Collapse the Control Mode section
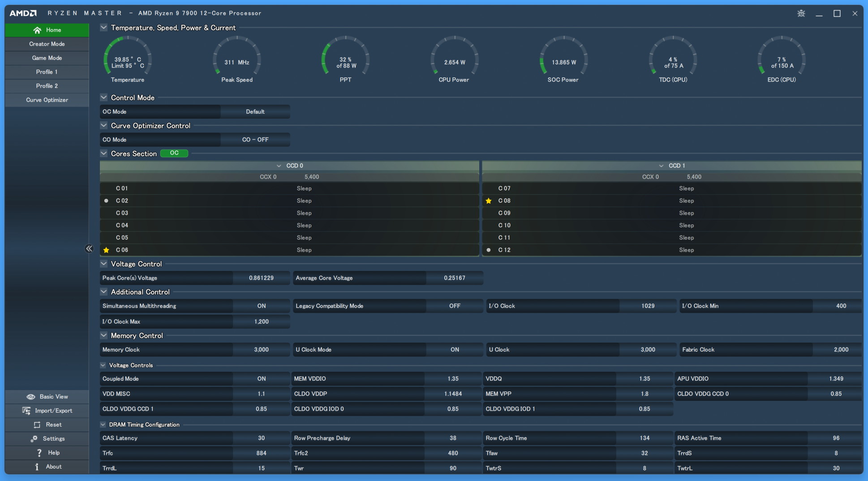868x481 pixels. (x=104, y=97)
